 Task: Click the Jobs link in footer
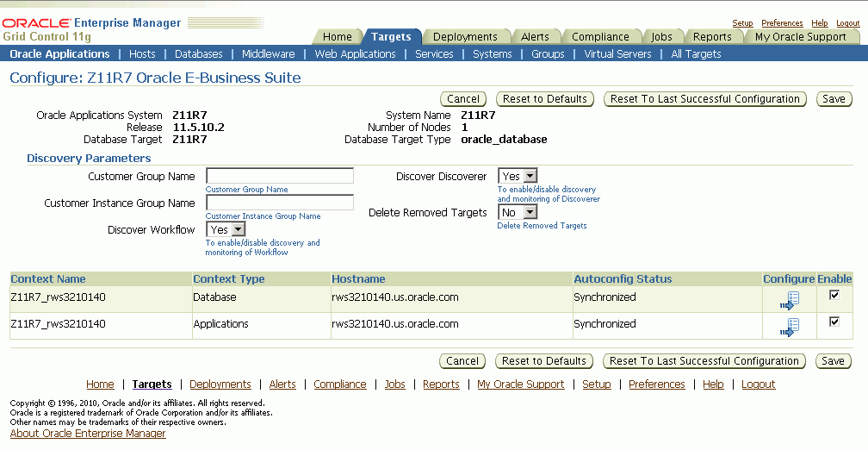[394, 384]
